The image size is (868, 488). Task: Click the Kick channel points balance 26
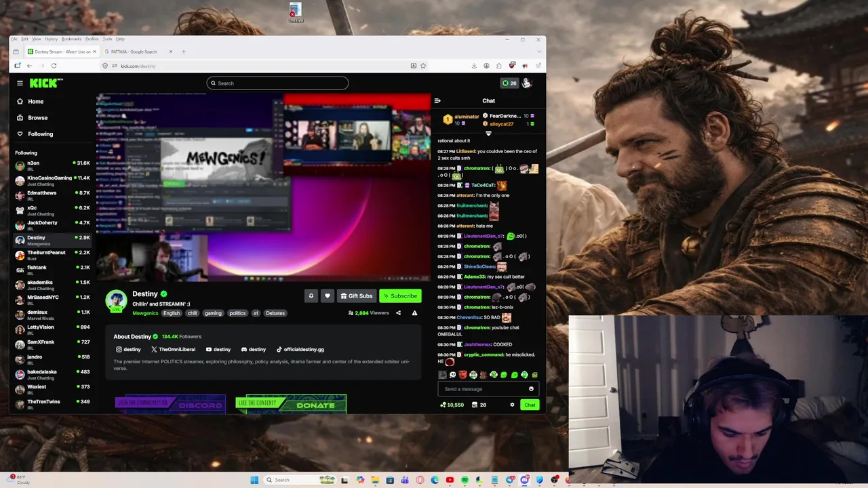pos(509,83)
